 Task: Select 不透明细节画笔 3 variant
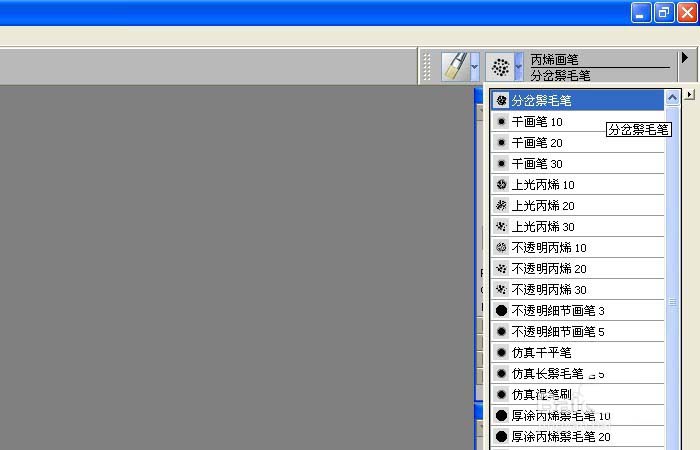tap(578, 310)
